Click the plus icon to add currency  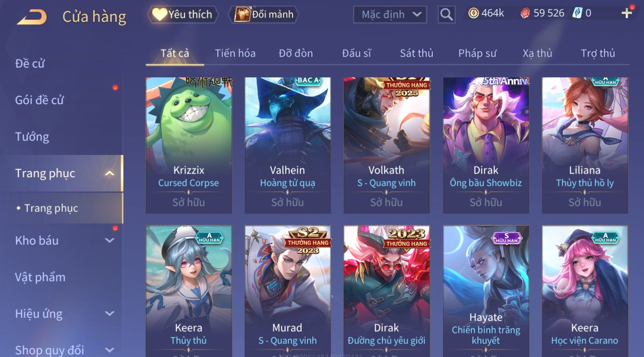[627, 13]
